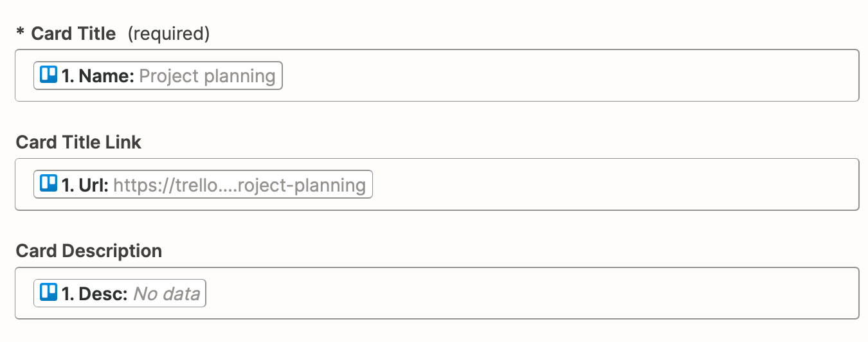Focus the Card Title input's empty area
Viewport: 868px width, 342px height.
point(566,76)
